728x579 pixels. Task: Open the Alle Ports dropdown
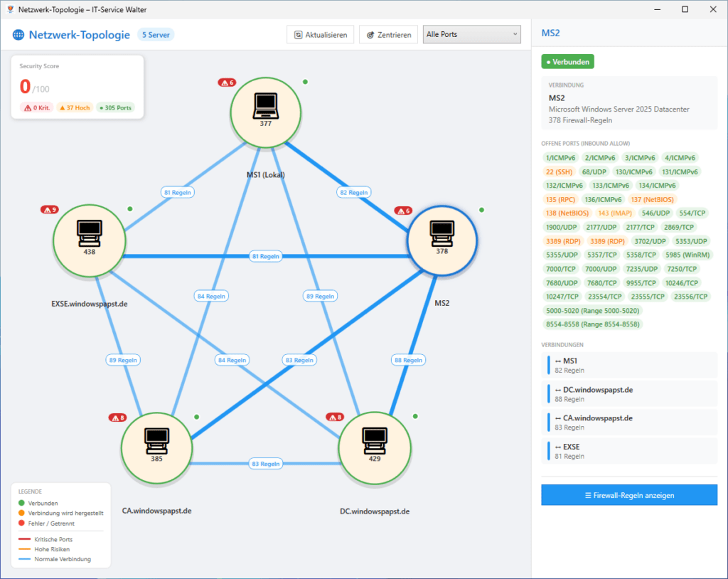pyautogui.click(x=471, y=34)
